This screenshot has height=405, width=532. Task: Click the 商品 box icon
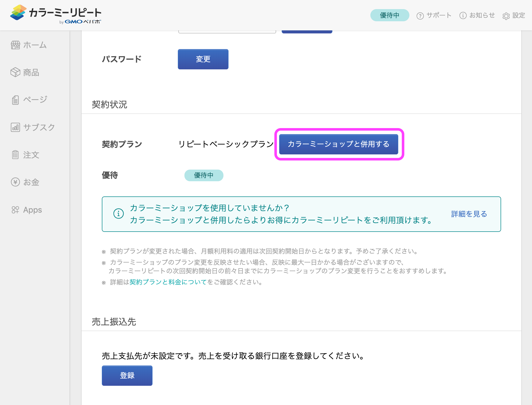(15, 72)
